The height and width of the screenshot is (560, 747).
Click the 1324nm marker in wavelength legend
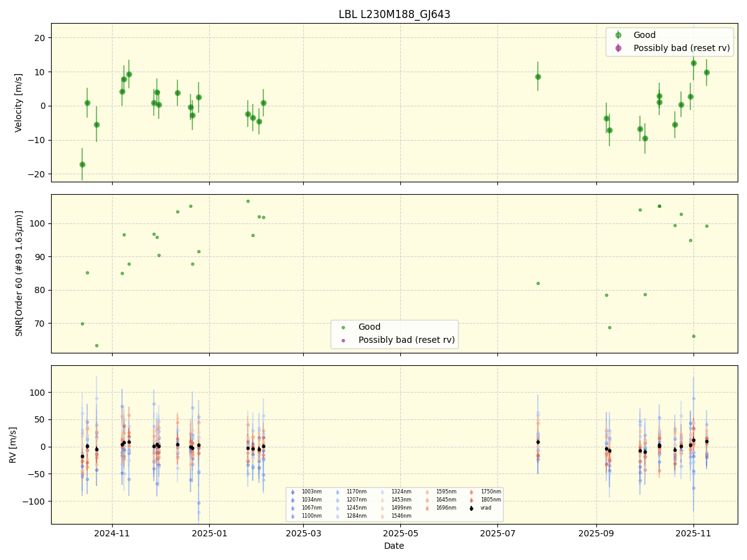pos(382,492)
